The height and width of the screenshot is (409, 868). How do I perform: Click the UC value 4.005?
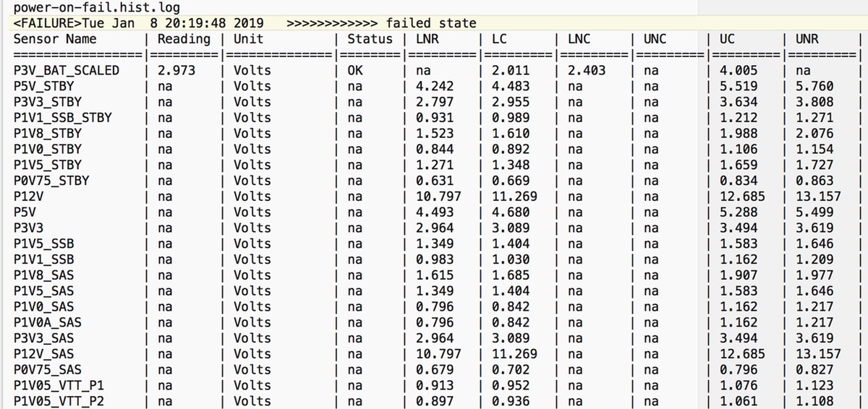point(738,71)
